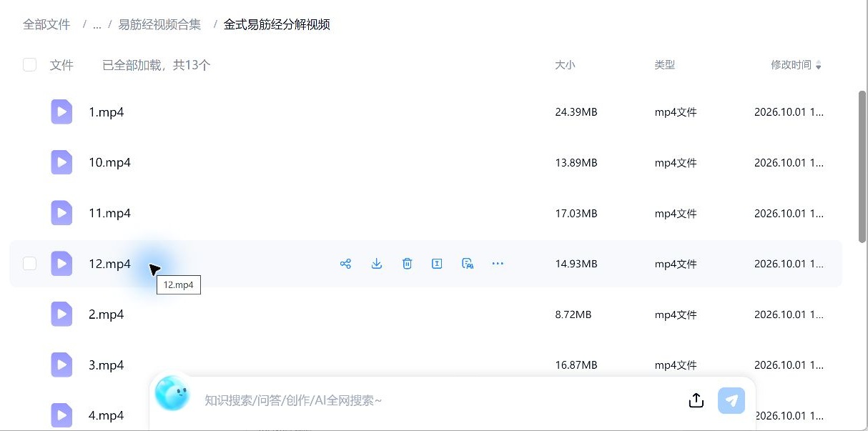Click the 13.89MB size value

pos(576,162)
